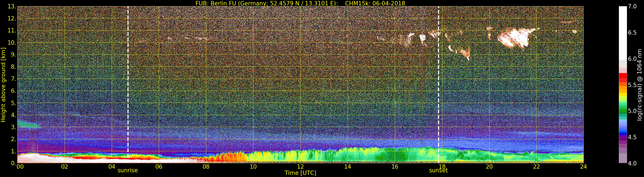Select height-axis tick label '7.'

click(x=14, y=79)
